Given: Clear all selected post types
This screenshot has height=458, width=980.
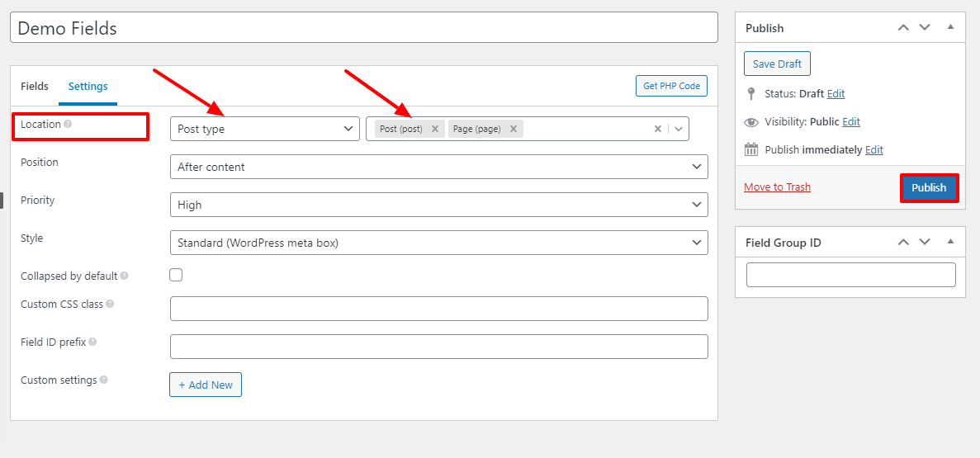Looking at the screenshot, I should pyautogui.click(x=658, y=129).
